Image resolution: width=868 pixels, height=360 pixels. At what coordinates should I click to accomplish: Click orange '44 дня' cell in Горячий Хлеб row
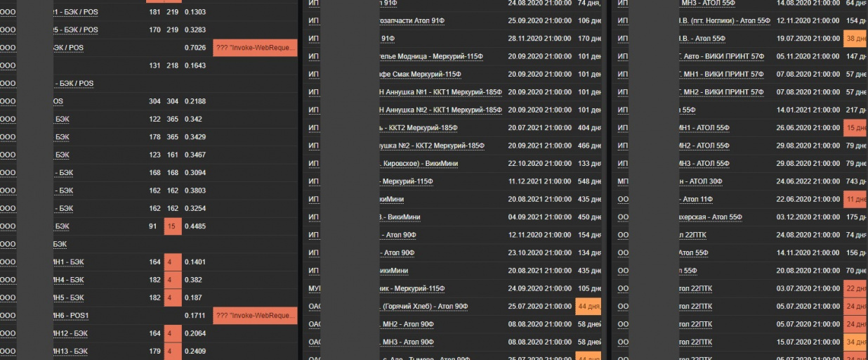(588, 307)
